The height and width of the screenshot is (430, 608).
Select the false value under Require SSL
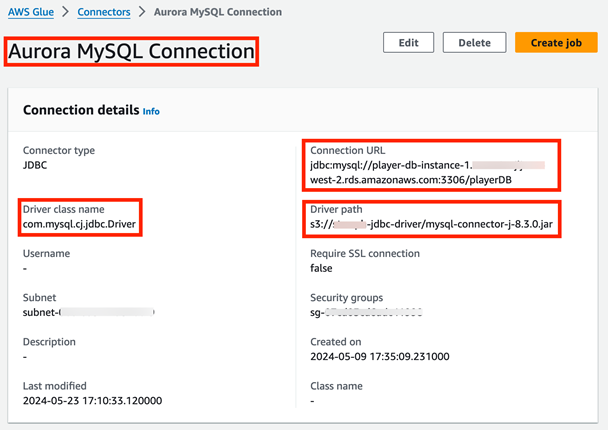point(321,268)
